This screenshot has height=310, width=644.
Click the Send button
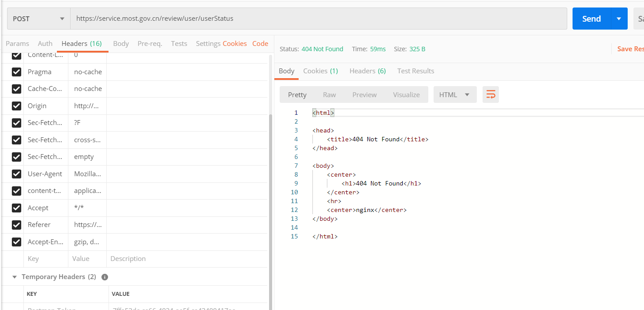click(x=592, y=19)
